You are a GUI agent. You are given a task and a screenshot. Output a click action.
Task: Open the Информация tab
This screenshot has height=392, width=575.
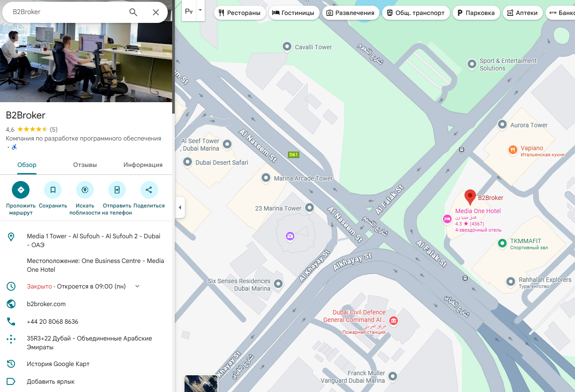[143, 165]
